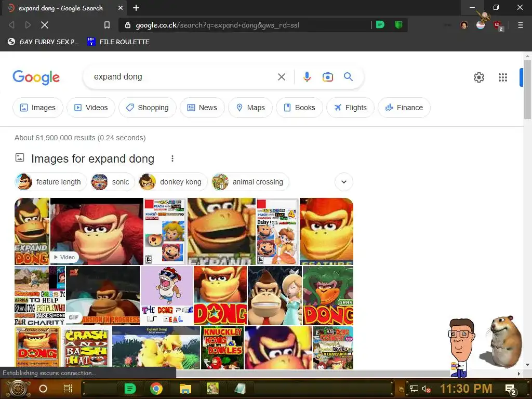Click profile avatar extension in toolbar
Viewport: 532px width, 399px height.
(464, 25)
